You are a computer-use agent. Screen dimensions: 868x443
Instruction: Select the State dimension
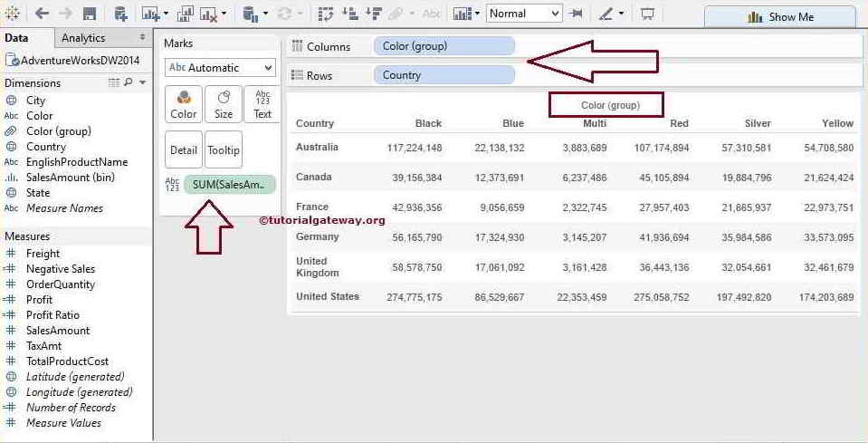pyautogui.click(x=38, y=193)
